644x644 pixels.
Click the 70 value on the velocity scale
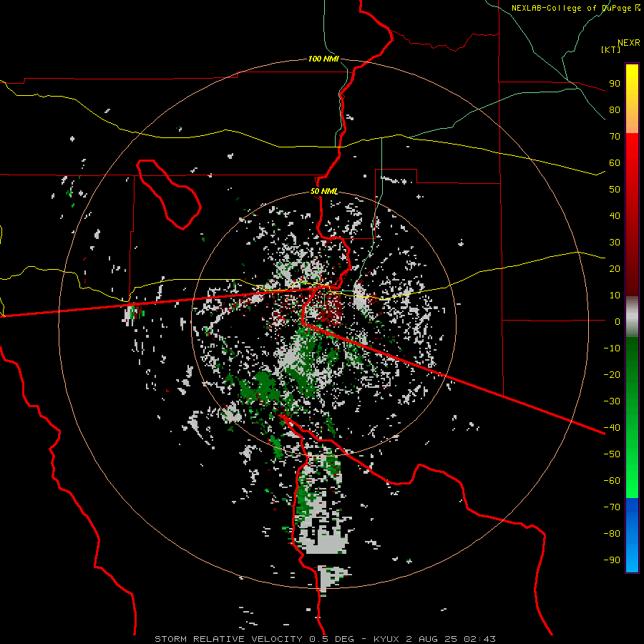coord(615,137)
